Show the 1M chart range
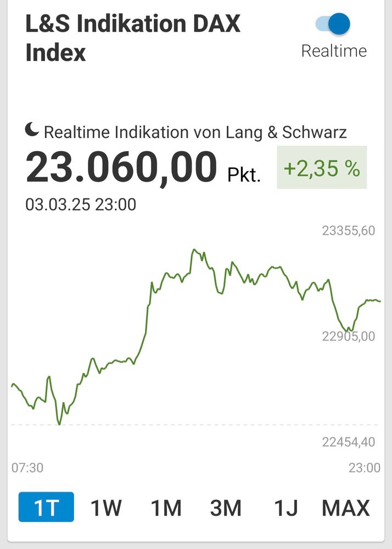The height and width of the screenshot is (549, 392). coord(166,507)
